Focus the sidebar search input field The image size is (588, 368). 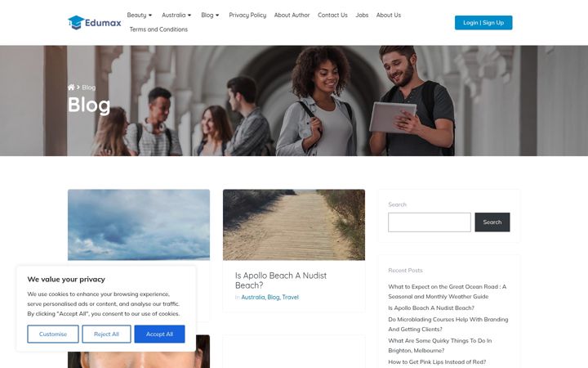click(x=430, y=222)
